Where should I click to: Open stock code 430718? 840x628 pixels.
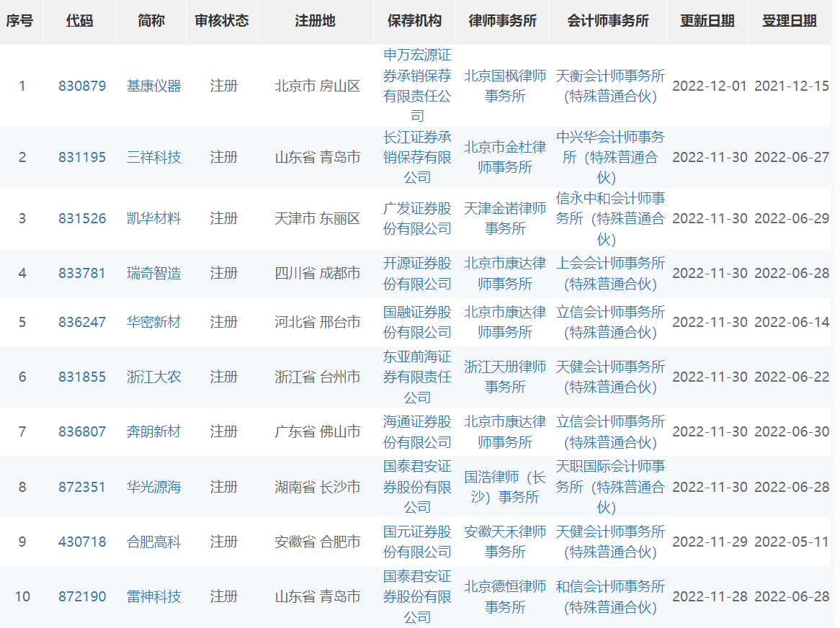pyautogui.click(x=82, y=542)
